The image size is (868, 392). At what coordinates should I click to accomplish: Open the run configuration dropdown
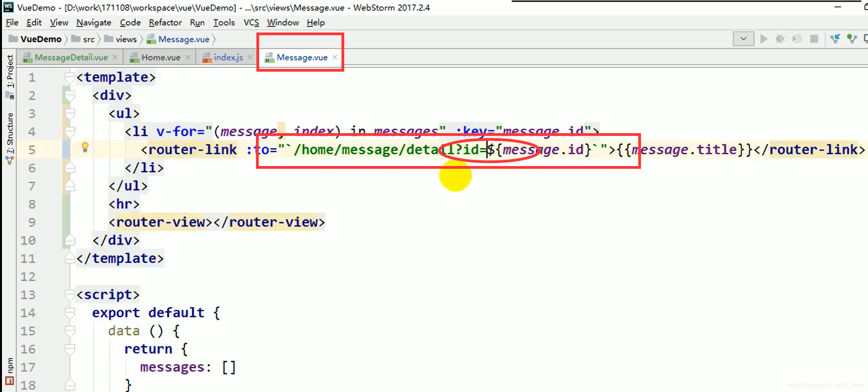point(743,39)
